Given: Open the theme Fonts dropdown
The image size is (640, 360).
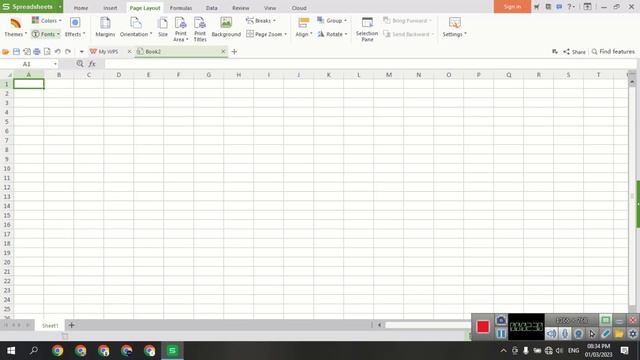Looking at the screenshot, I should [46, 34].
